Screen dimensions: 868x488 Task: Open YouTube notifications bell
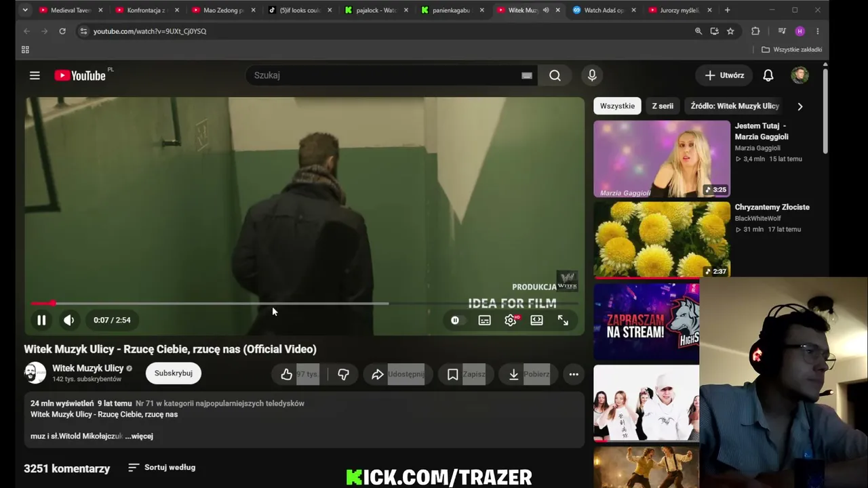click(768, 75)
